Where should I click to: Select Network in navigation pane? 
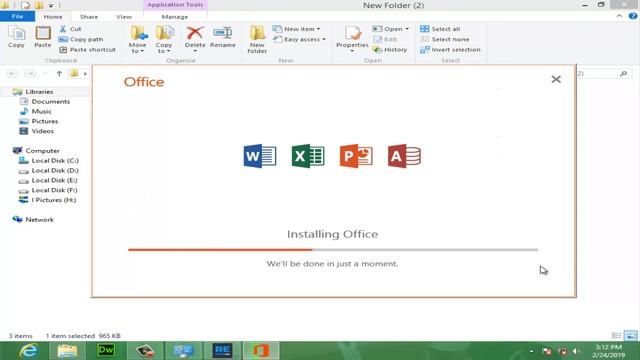pos(39,220)
